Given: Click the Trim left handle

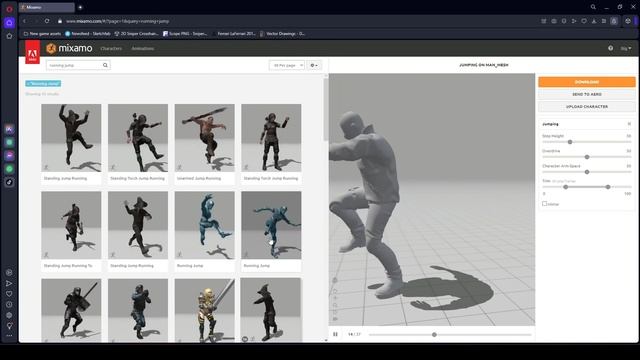Looking at the screenshot, I should tap(565, 187).
